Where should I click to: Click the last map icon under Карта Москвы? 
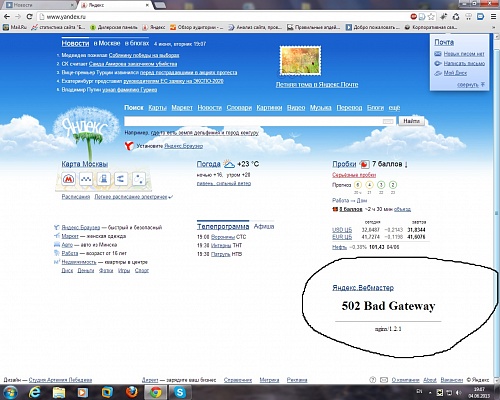[138, 179]
